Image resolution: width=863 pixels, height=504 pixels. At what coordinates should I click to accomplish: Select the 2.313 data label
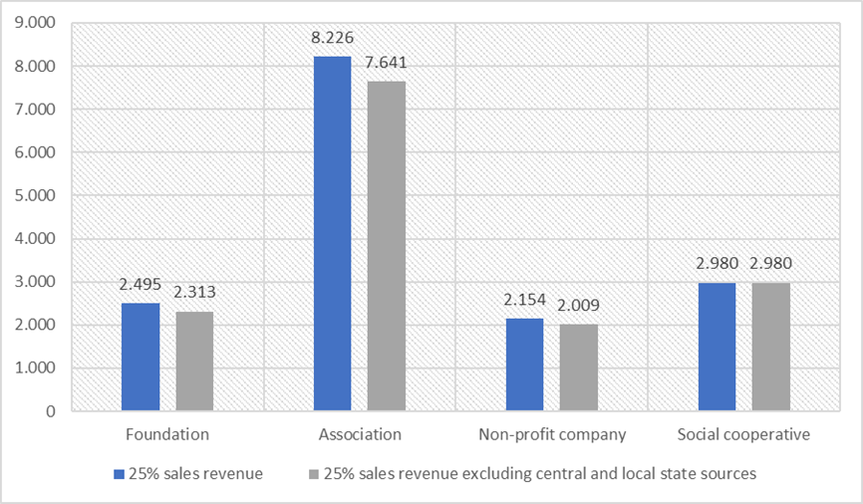pyautogui.click(x=194, y=295)
